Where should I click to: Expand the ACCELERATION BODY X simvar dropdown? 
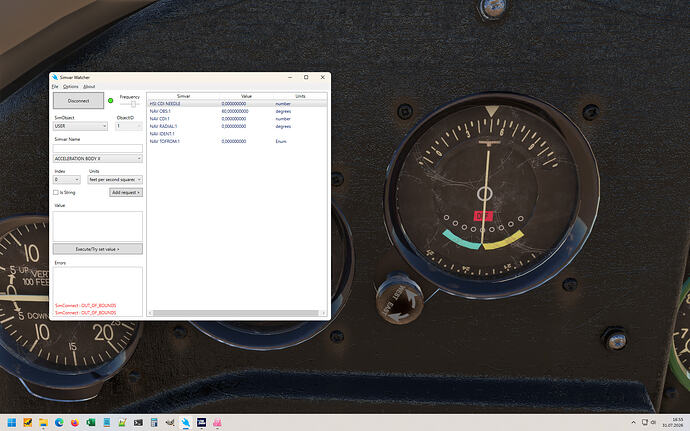(x=98, y=158)
